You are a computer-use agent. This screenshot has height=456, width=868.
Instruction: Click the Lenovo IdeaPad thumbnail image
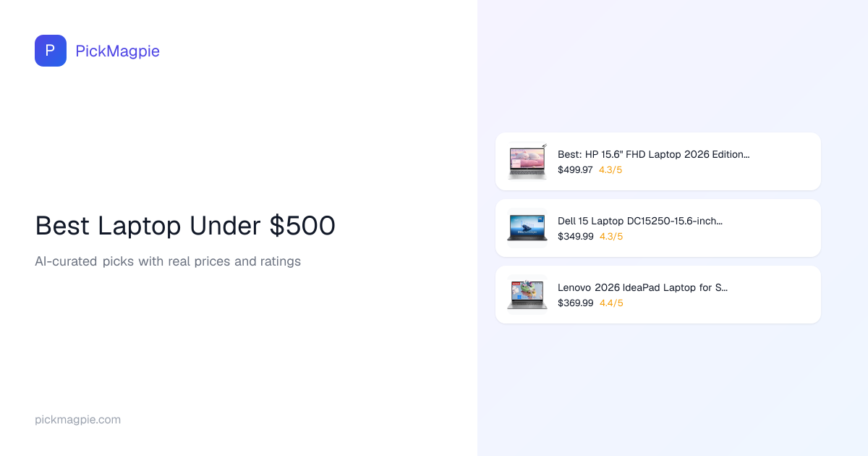pos(527,295)
